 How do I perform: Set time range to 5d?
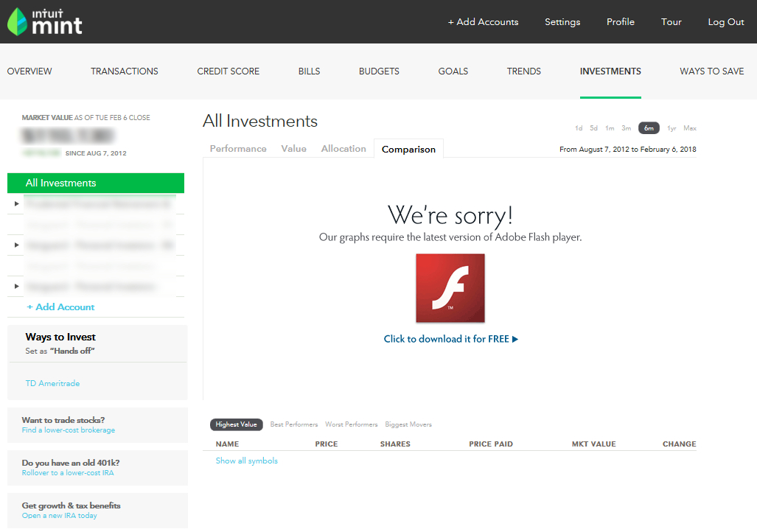point(593,128)
